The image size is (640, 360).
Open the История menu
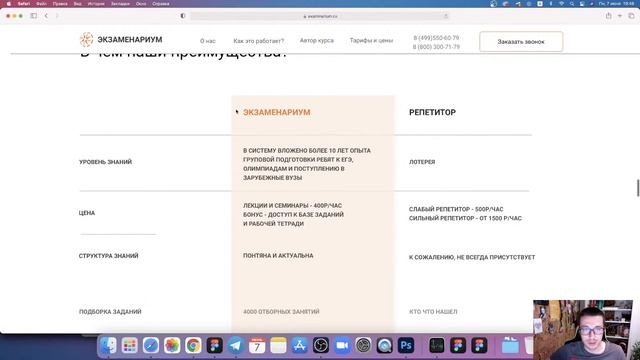tap(96, 4)
